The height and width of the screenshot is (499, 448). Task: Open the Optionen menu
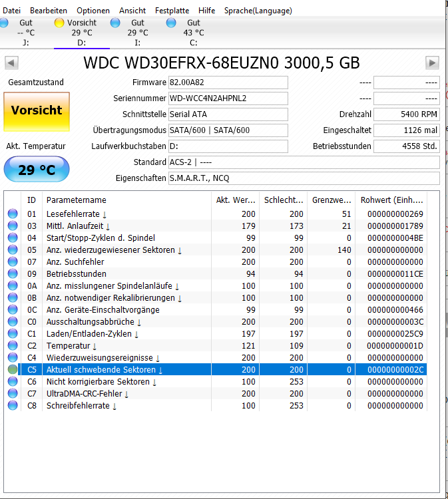[x=93, y=11]
